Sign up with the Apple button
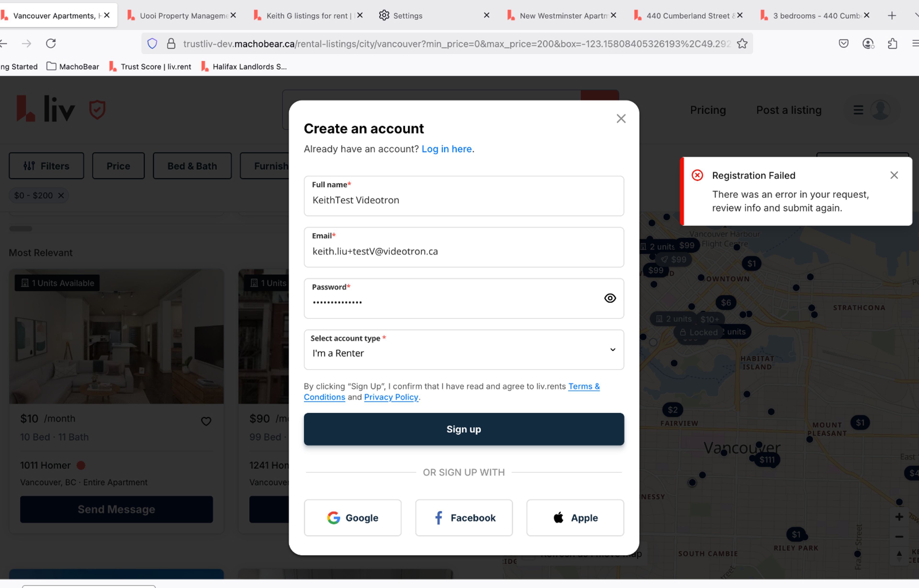This screenshot has height=588, width=919. tap(575, 517)
